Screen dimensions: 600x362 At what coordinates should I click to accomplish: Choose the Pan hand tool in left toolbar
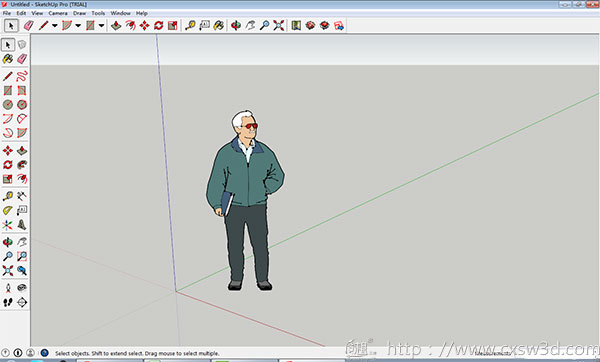22,242
